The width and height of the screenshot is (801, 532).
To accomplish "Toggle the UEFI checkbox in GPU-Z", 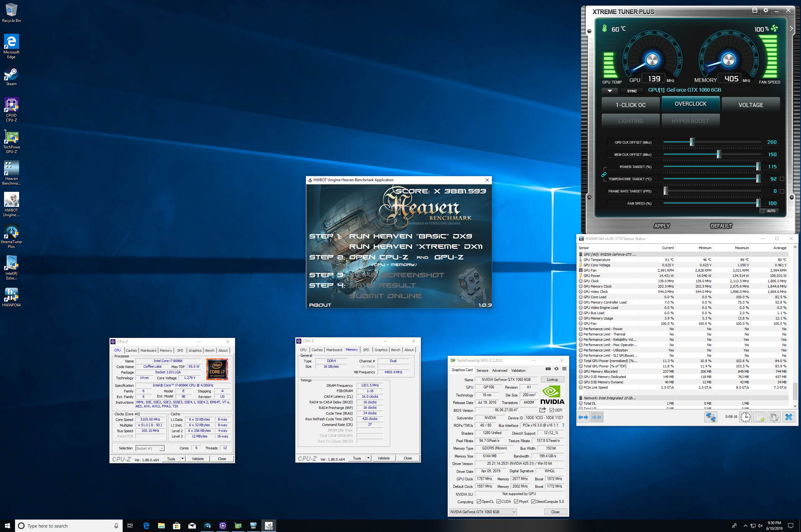I will click(551, 410).
